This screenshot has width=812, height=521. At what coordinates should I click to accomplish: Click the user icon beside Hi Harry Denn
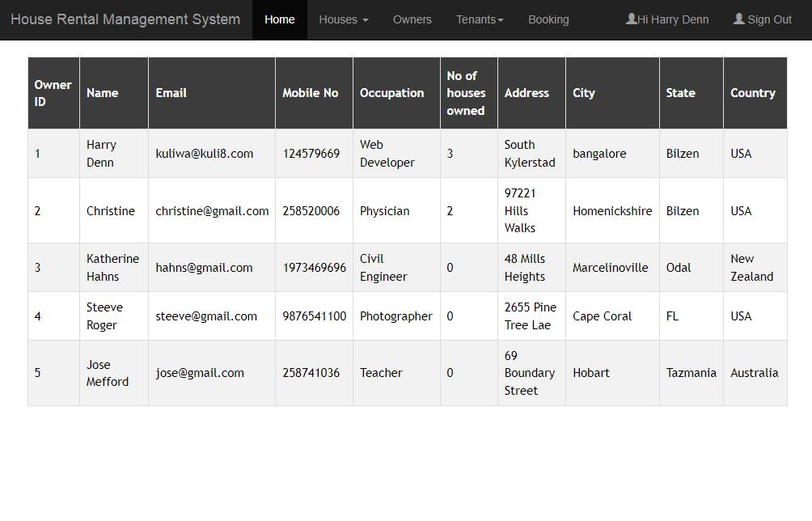pyautogui.click(x=632, y=19)
